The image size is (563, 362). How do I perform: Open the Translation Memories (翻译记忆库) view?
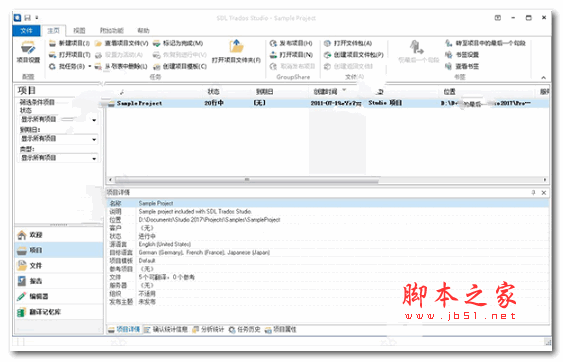(x=59, y=312)
